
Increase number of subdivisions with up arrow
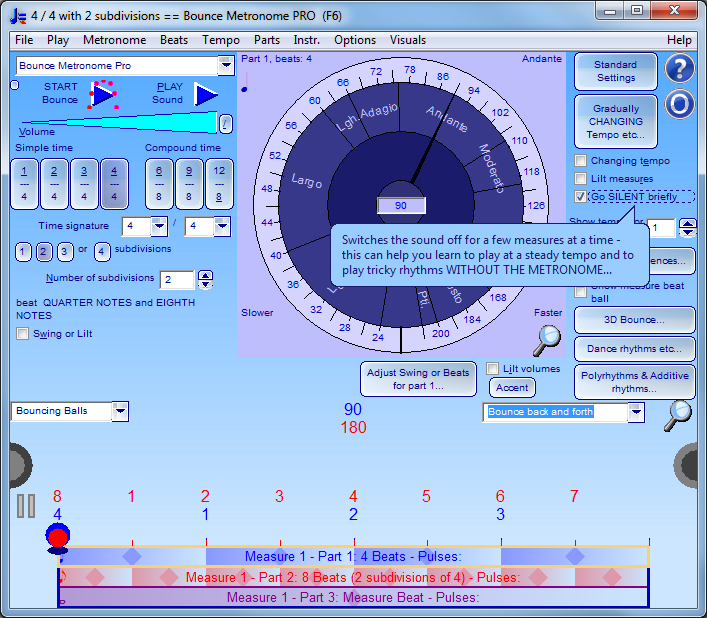tap(206, 275)
